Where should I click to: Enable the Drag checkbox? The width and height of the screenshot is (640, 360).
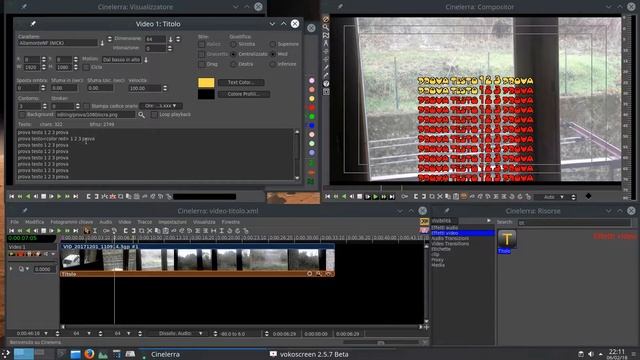(x=202, y=64)
